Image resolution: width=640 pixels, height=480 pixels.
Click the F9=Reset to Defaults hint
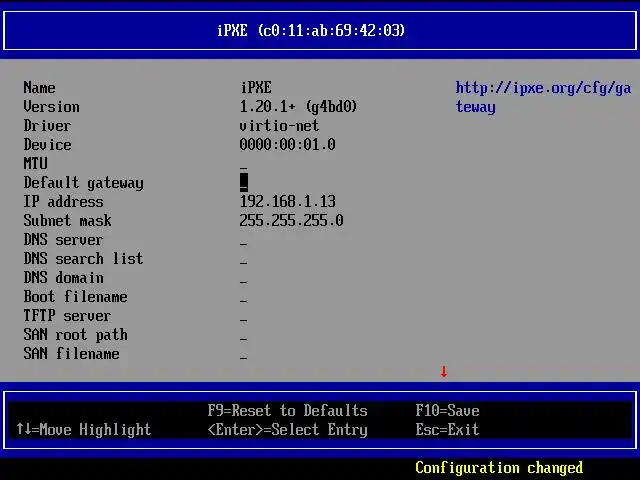click(x=288, y=411)
